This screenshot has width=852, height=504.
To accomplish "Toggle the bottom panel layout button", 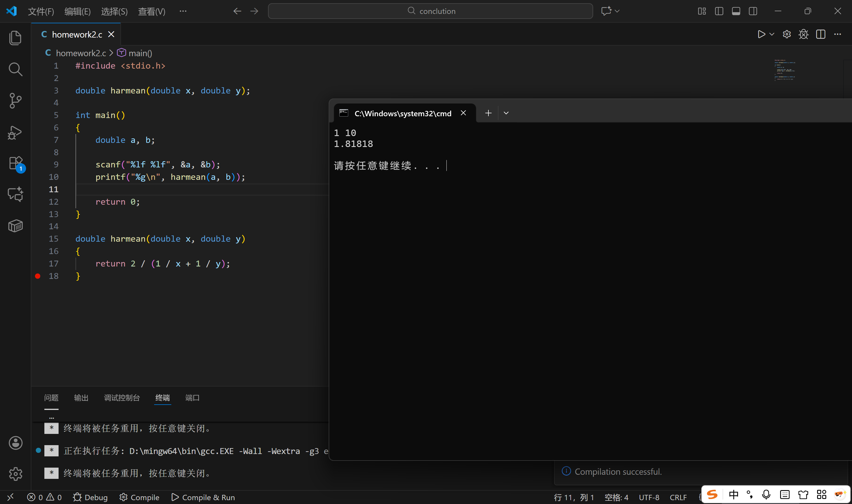I will point(736,11).
